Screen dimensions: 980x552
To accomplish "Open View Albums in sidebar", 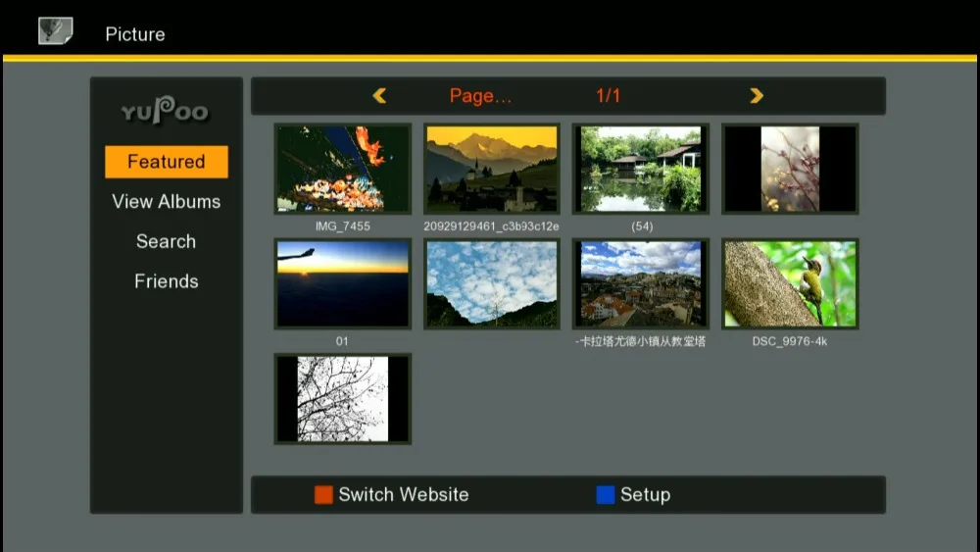I will [167, 201].
